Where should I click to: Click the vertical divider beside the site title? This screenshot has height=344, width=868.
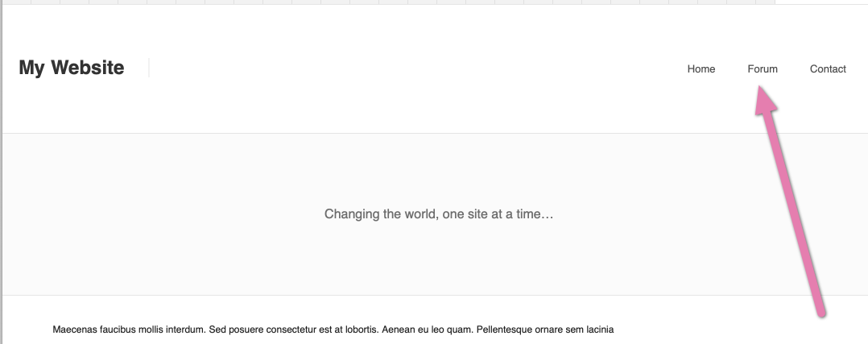(x=149, y=68)
